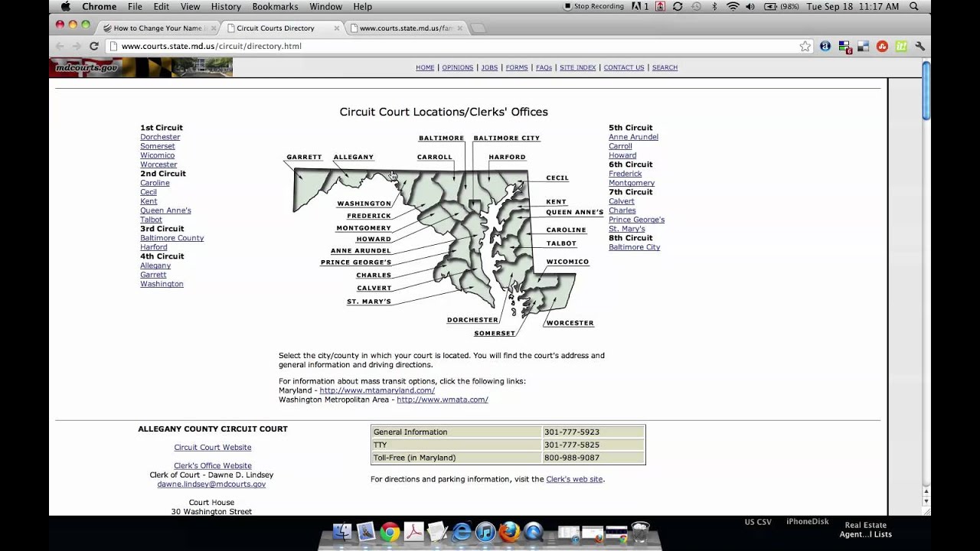Open the Trash in the dock
The width and height of the screenshot is (980, 551).
pos(641,532)
